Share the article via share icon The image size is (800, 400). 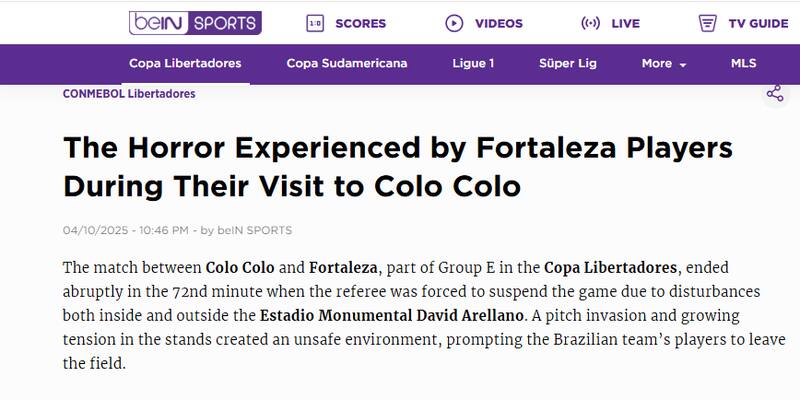click(x=774, y=94)
